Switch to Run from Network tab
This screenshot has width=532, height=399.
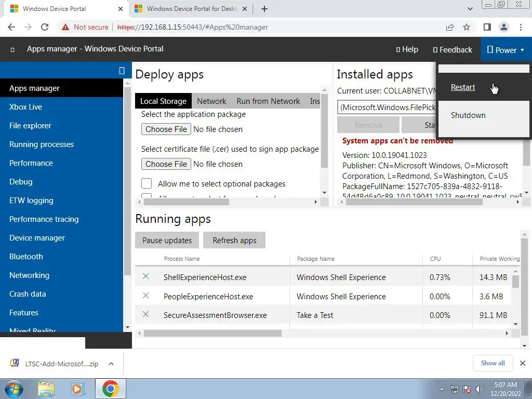coord(268,101)
